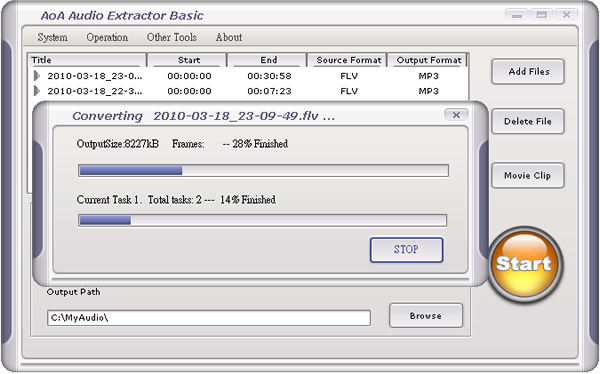Close the Converting progress dialog
The image size is (600, 374).
[456, 115]
